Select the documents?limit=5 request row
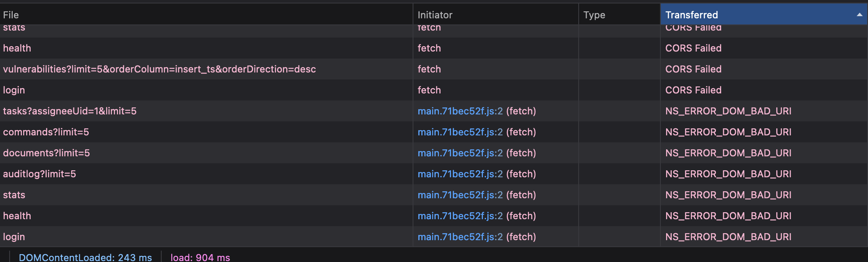 pyautogui.click(x=175, y=153)
